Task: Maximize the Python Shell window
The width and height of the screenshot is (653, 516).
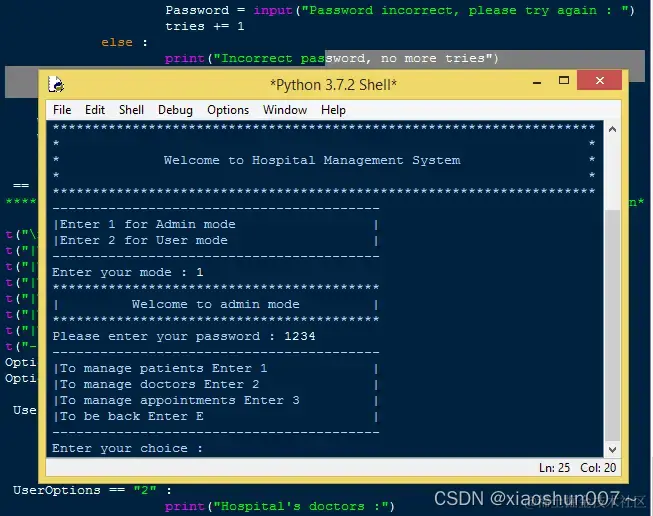Action: 563,80
